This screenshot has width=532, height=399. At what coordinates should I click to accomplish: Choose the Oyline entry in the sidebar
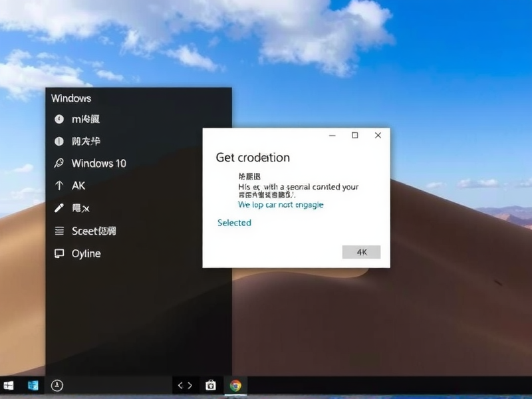(x=86, y=253)
